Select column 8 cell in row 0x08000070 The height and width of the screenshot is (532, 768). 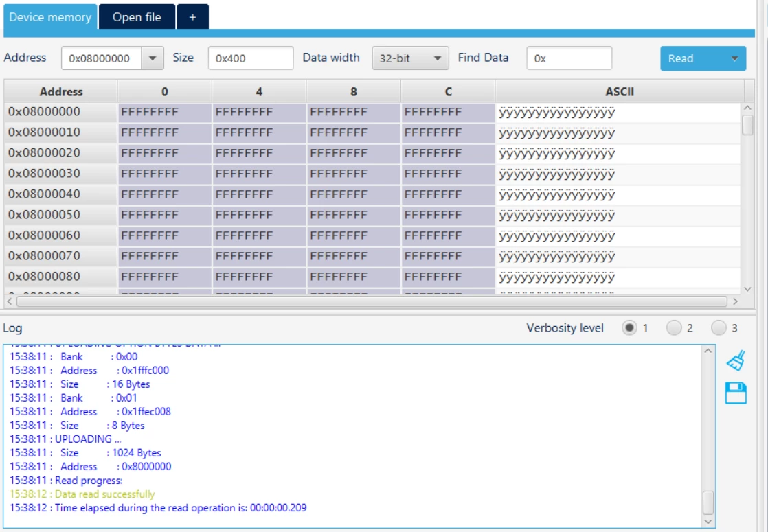354,256
